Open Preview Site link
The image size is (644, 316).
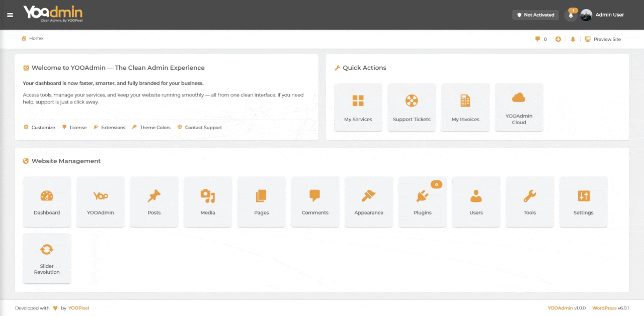click(607, 39)
